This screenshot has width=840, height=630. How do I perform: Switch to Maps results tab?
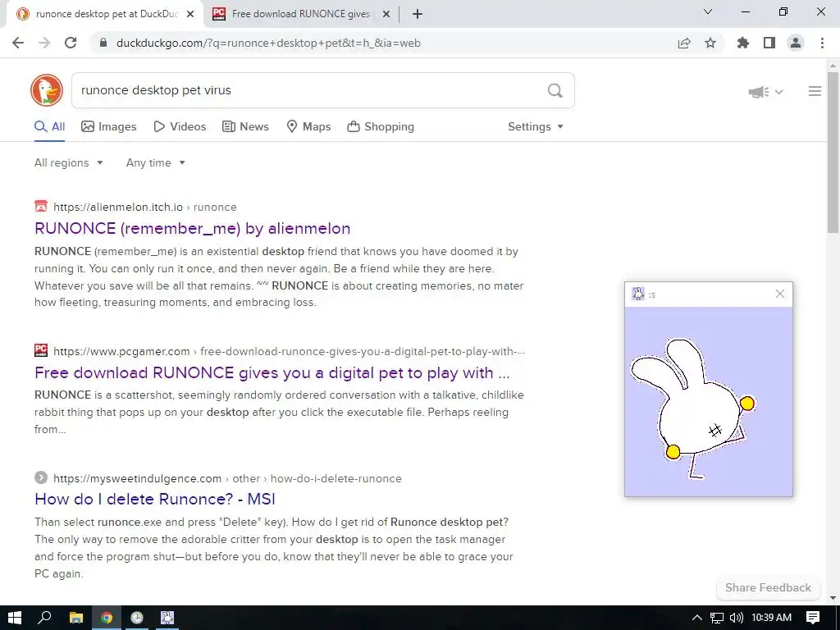tap(308, 127)
